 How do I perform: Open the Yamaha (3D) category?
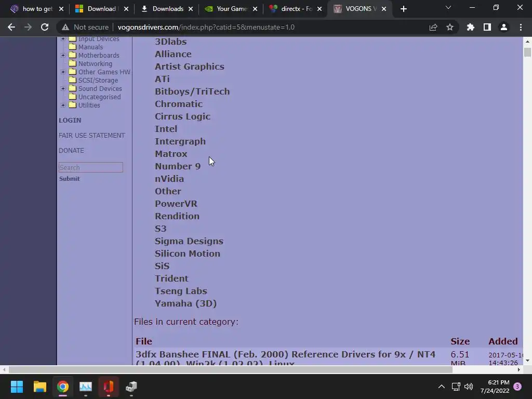coord(185,303)
